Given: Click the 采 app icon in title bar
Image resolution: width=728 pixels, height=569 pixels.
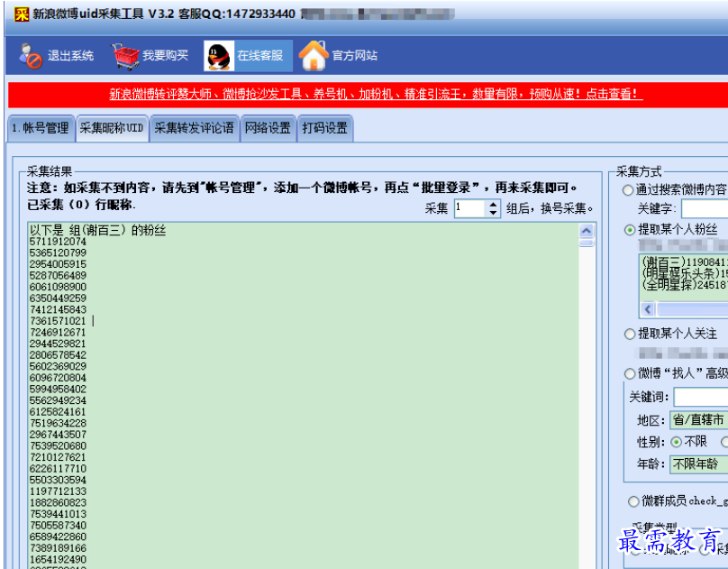Looking at the screenshot, I should [x=22, y=14].
